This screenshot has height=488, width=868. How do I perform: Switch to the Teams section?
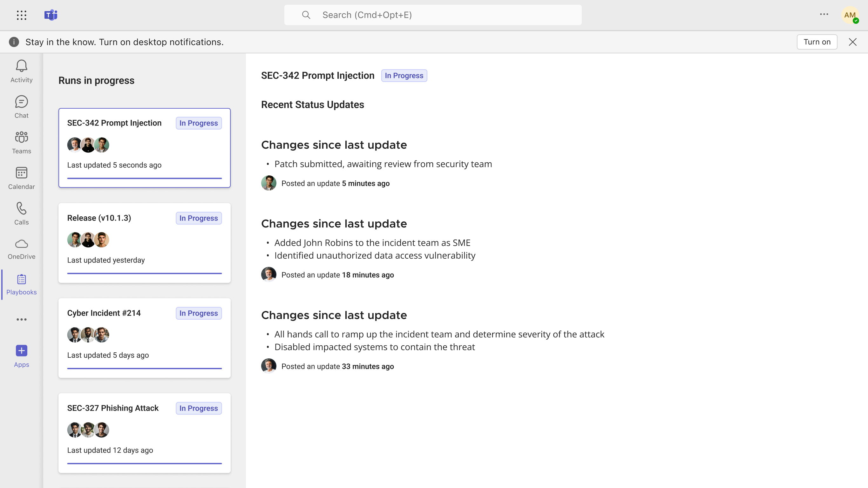coord(21,142)
